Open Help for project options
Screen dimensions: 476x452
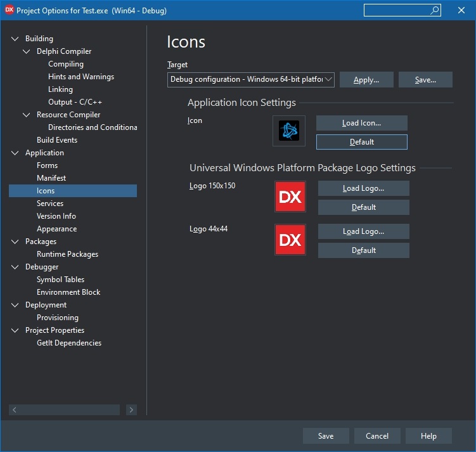click(428, 436)
